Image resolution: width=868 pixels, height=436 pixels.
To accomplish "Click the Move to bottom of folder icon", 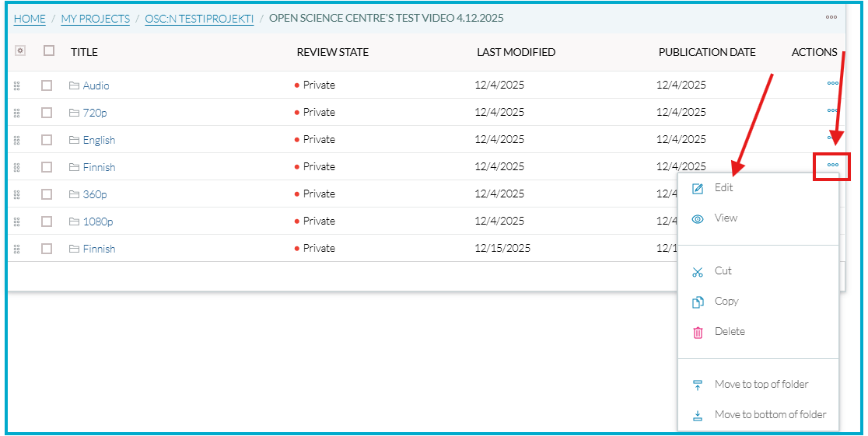I will pyautogui.click(x=698, y=416).
